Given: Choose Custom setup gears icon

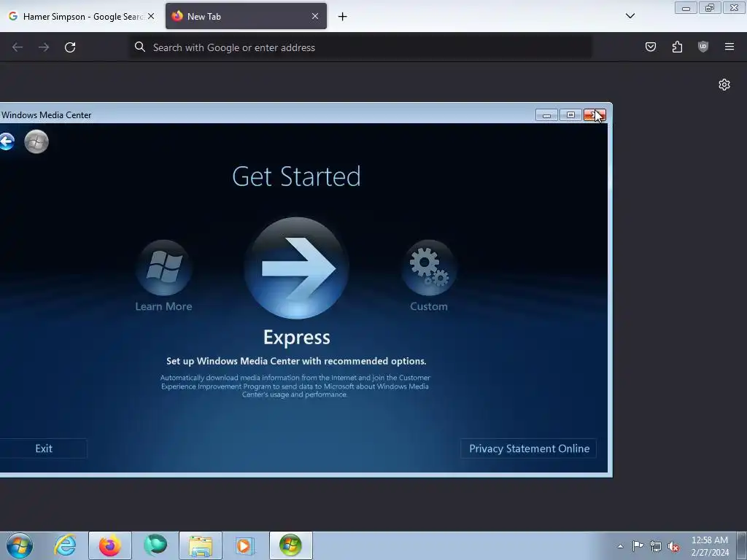Looking at the screenshot, I should 429,268.
